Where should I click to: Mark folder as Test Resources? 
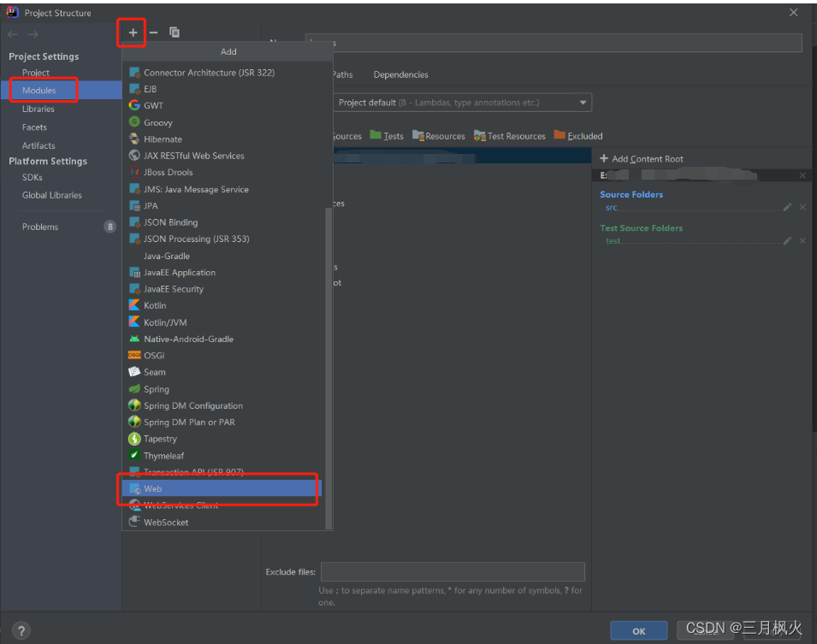509,136
